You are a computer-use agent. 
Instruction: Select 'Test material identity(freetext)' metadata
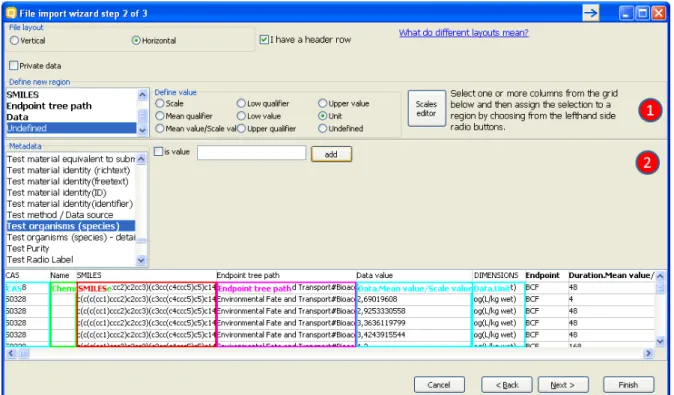point(70,181)
